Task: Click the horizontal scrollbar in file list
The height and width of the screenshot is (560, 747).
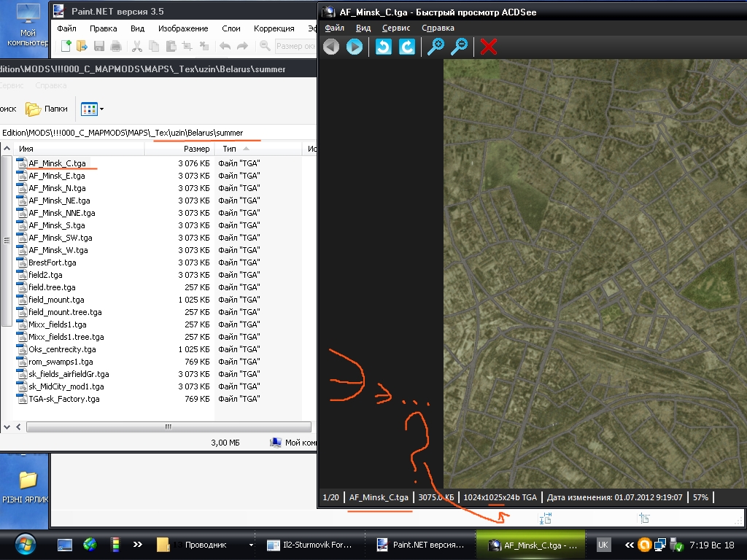Action: [168, 427]
